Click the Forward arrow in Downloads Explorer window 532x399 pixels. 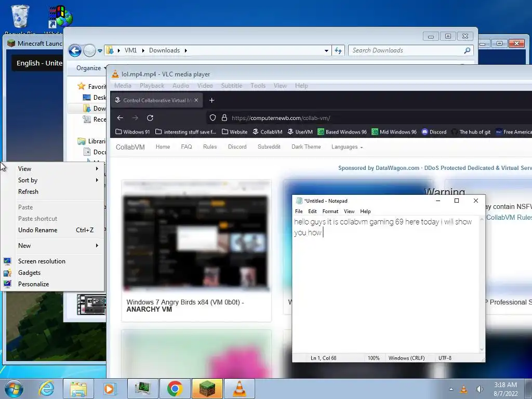pos(89,50)
